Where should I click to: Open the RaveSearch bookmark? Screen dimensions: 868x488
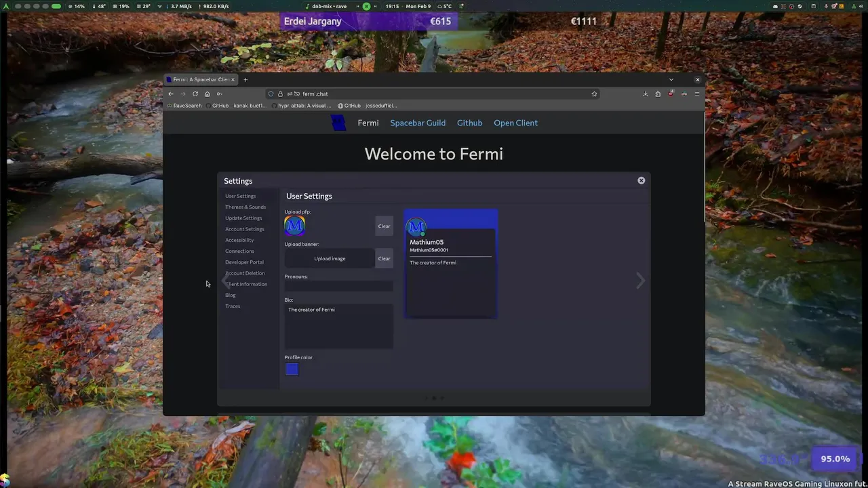click(x=184, y=106)
